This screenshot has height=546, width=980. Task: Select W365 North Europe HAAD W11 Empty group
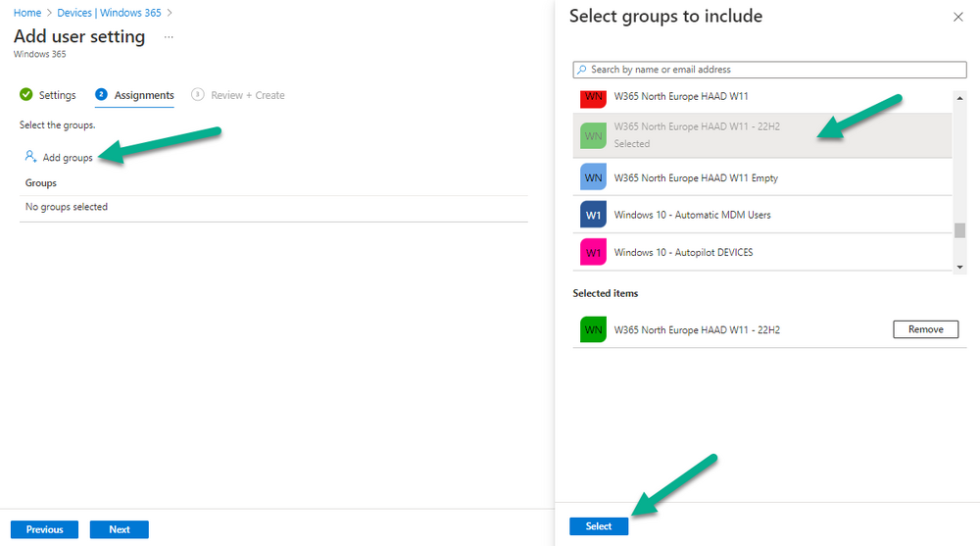click(761, 177)
